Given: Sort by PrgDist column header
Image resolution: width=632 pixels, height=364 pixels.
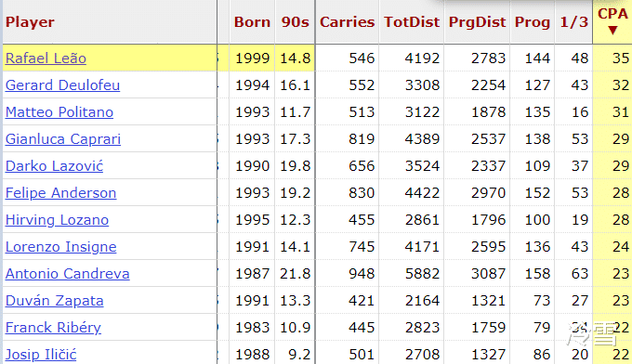Looking at the screenshot, I should click(x=477, y=22).
